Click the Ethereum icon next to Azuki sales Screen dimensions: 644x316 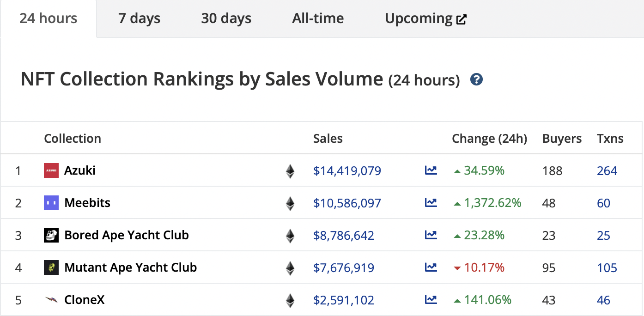[x=290, y=170]
